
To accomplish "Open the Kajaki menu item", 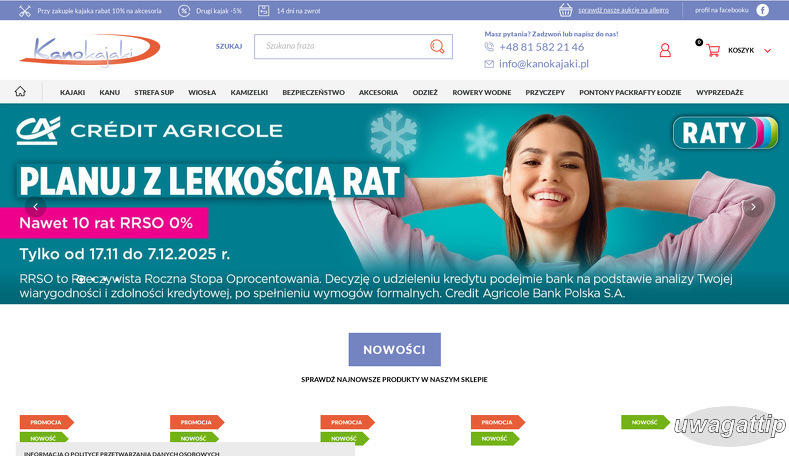I will [72, 93].
